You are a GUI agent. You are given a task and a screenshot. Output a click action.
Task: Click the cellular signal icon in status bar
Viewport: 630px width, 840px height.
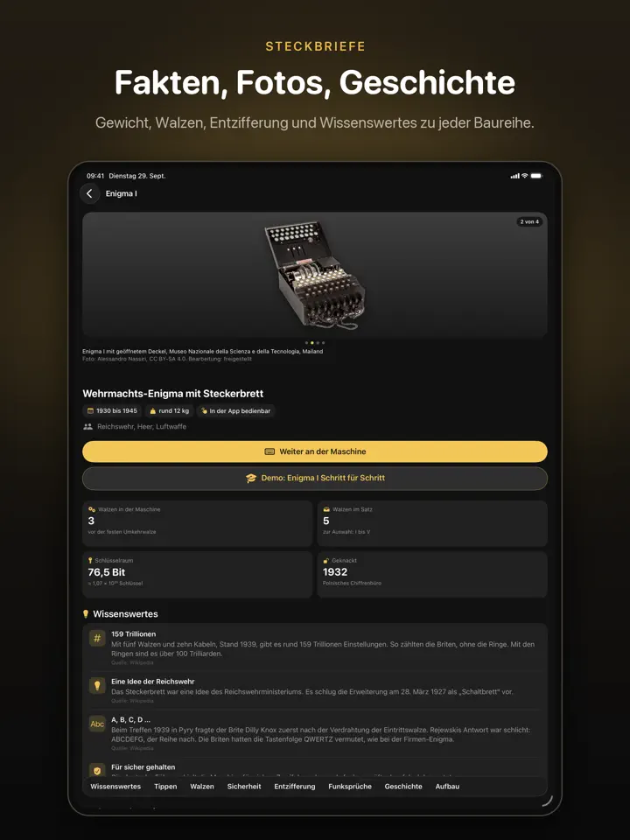click(514, 176)
